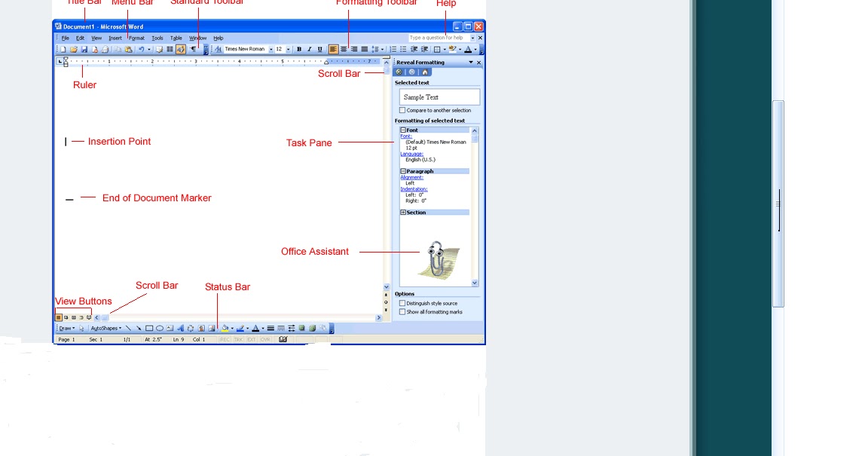This screenshot has width=868, height=456.
Task: Click the task pane Home icon
Action: point(425,72)
